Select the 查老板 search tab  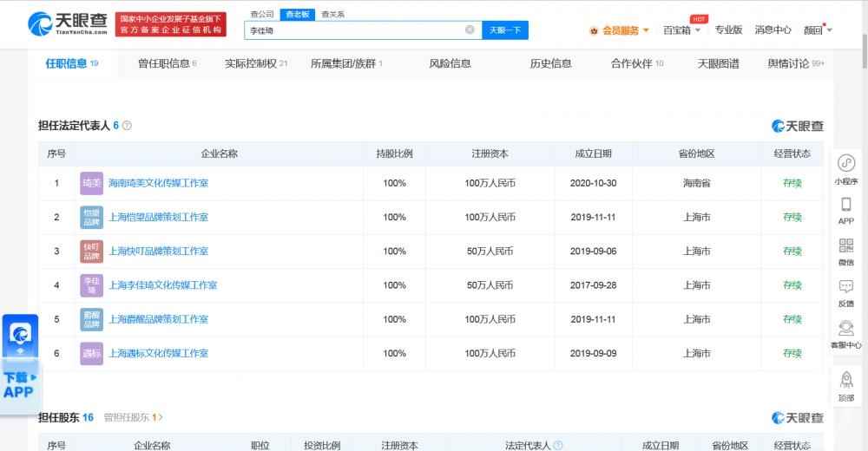(x=297, y=15)
